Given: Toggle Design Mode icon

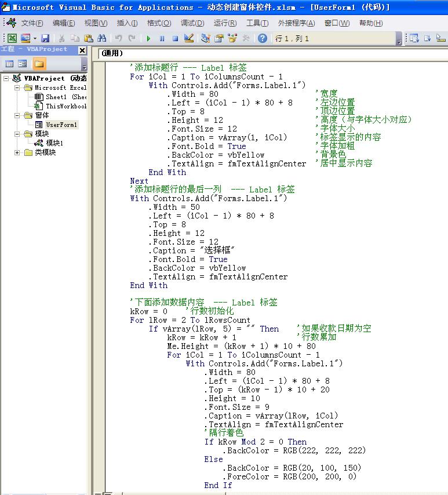Looking at the screenshot, I should click(x=189, y=38).
